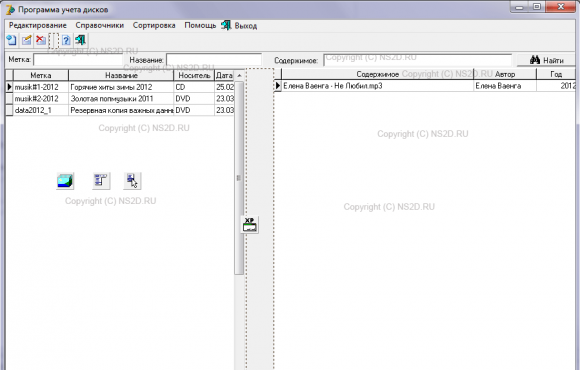Click in the Содержимое search field
580x370 pixels.
tap(418, 60)
